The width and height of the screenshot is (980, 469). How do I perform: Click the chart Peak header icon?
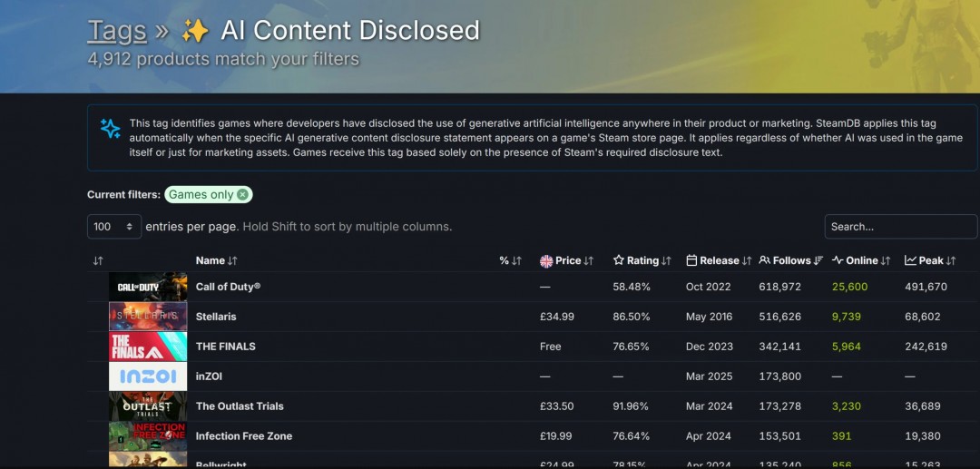click(x=910, y=260)
